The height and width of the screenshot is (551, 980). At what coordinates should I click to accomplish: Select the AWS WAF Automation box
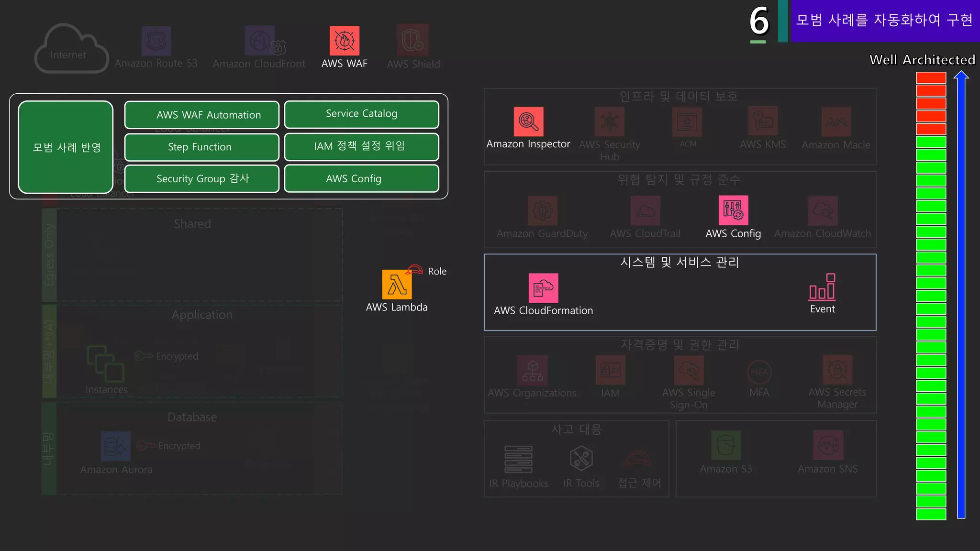pos(202,115)
